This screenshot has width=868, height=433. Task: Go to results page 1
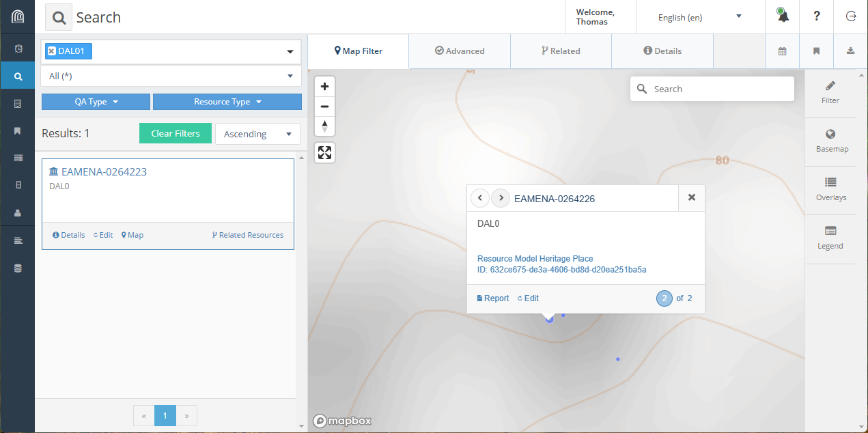click(165, 415)
